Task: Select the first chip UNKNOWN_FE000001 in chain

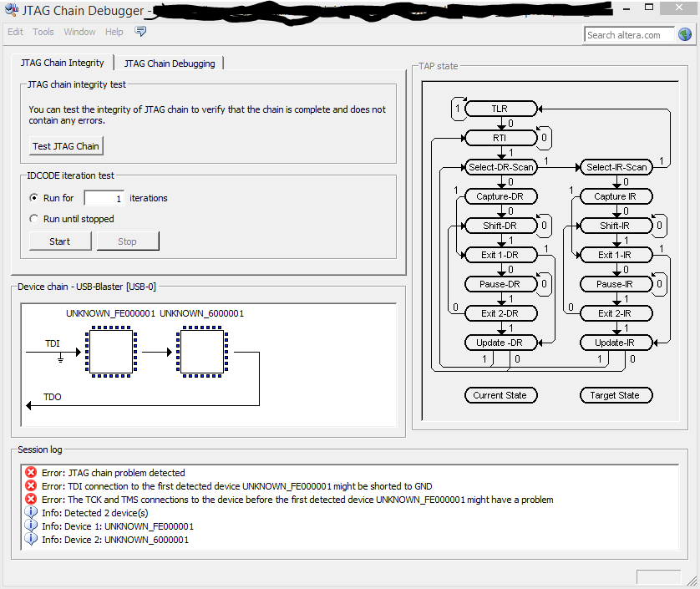Action: coord(111,352)
